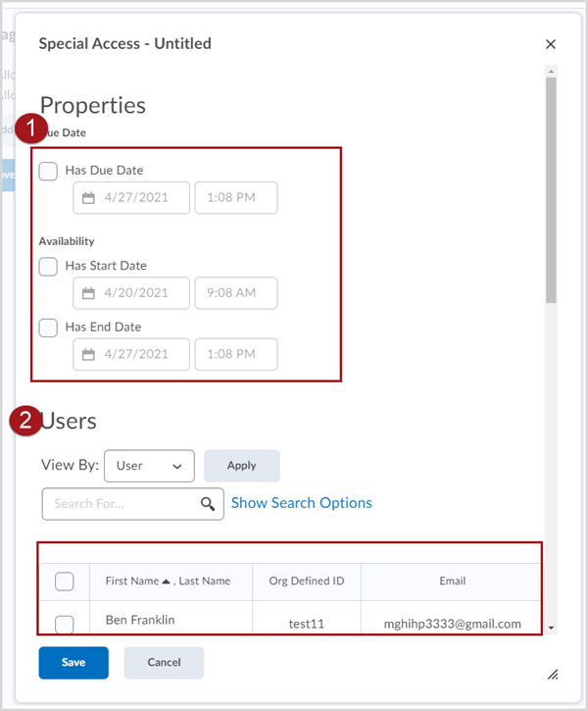Click the dialog corner grip handle
The width and height of the screenshot is (588, 711).
552,675
